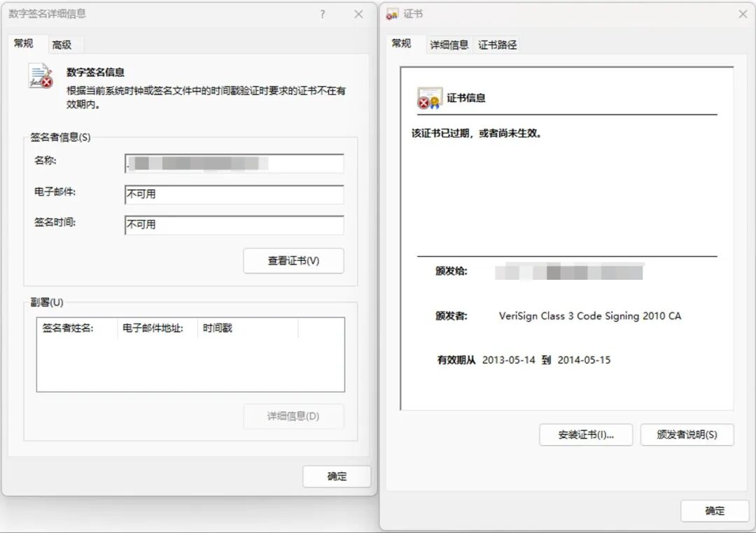Confirm the certificate dialog with 确定
This screenshot has height=533, width=756.
coord(714,511)
